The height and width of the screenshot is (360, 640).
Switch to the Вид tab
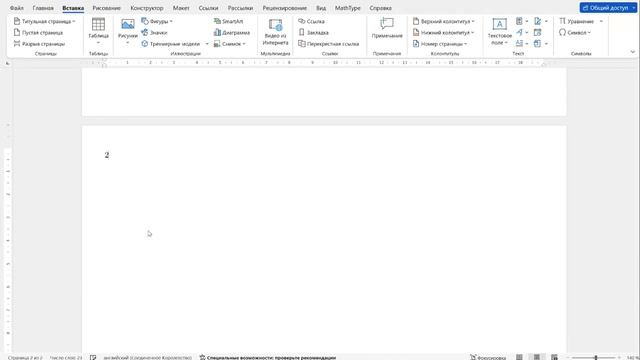point(321,8)
